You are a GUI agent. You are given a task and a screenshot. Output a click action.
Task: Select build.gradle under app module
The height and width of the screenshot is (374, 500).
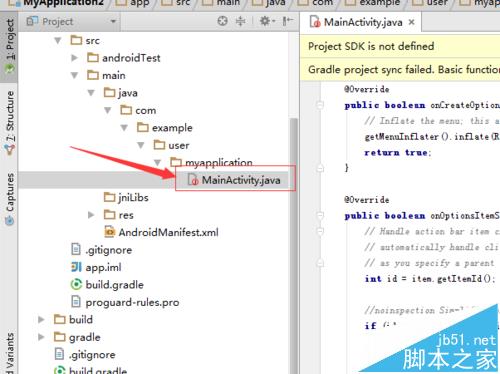(x=114, y=285)
